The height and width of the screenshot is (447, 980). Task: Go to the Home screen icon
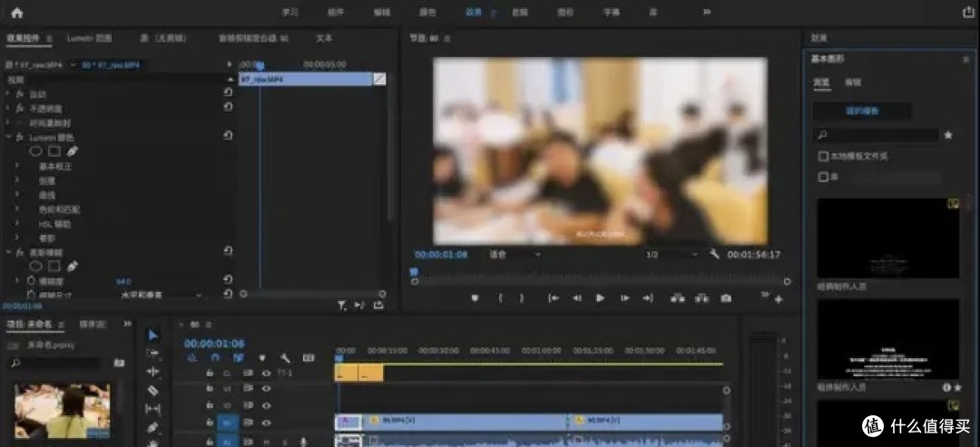[17, 13]
